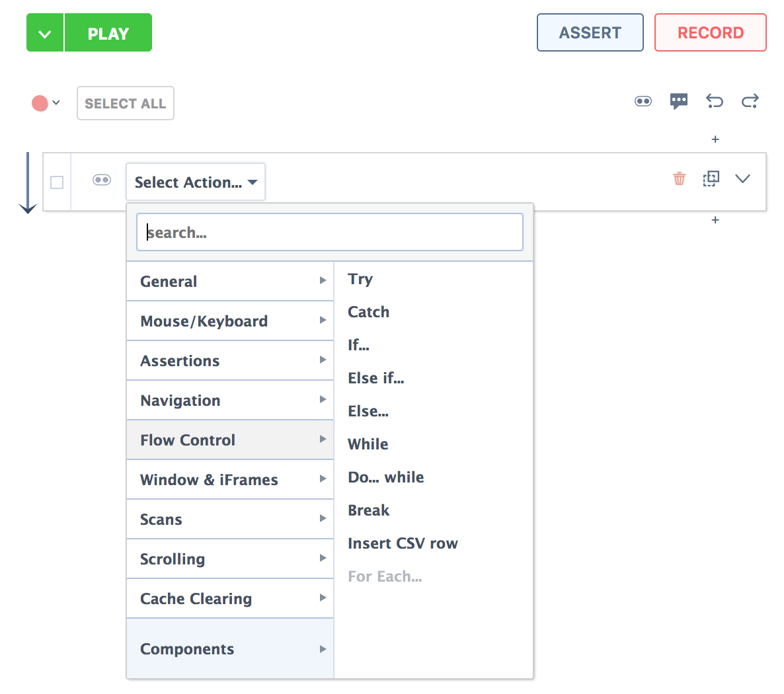Choose the Do... while action
This screenshot has width=784, height=694.
pyautogui.click(x=386, y=477)
